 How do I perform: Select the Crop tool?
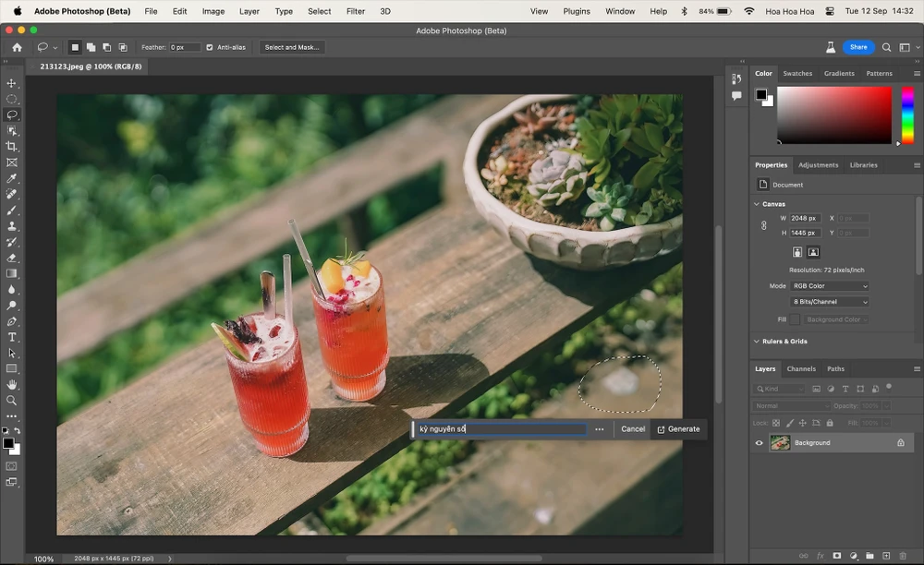12,146
